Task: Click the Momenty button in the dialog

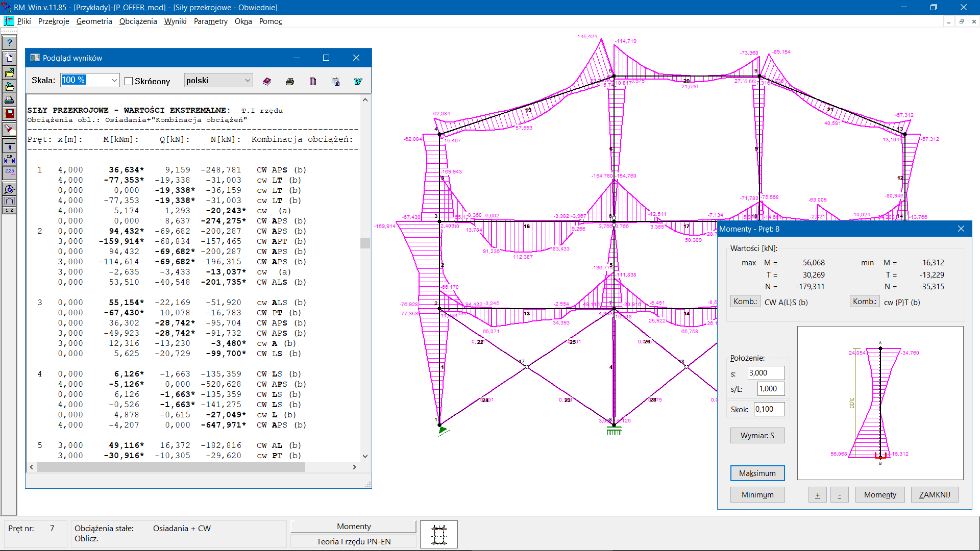Action: 880,495
